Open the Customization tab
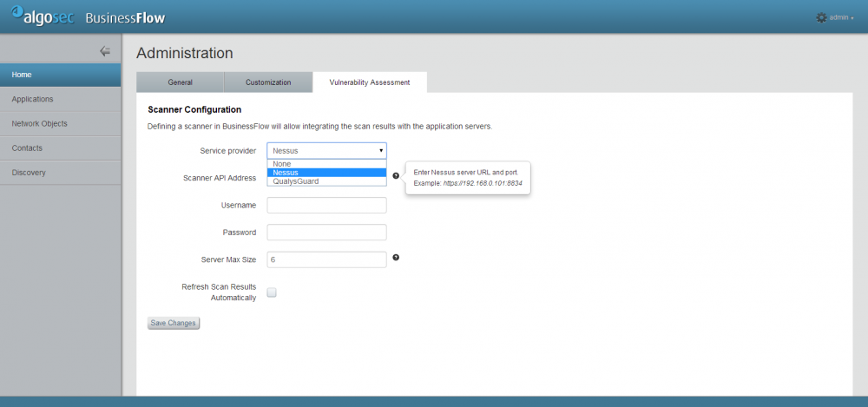Screen dimensions: 868x407 pos(268,82)
